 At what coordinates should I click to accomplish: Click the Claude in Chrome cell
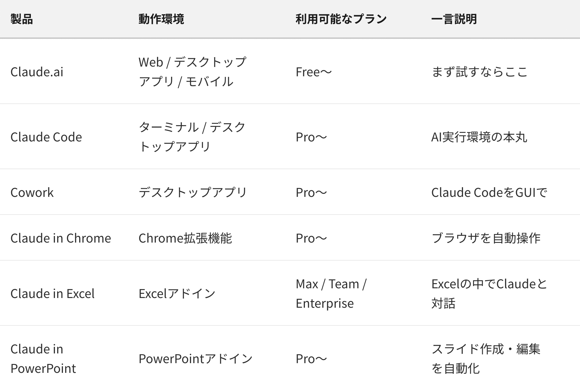[61, 238]
